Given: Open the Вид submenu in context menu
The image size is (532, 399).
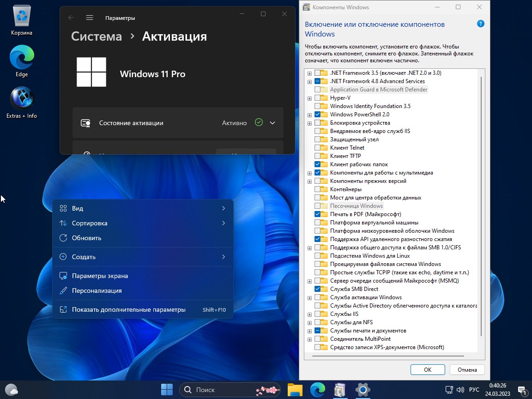Looking at the screenshot, I should point(143,208).
